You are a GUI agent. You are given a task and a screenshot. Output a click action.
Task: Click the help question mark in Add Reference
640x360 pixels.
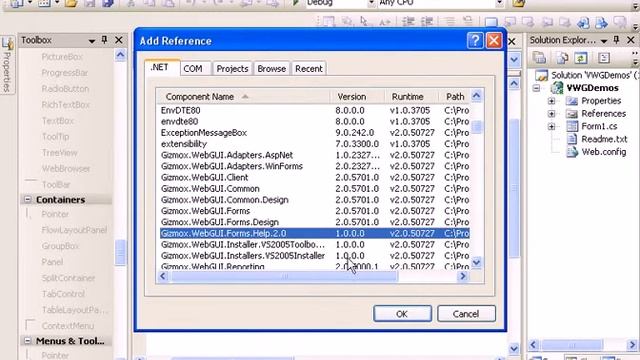(x=475, y=40)
